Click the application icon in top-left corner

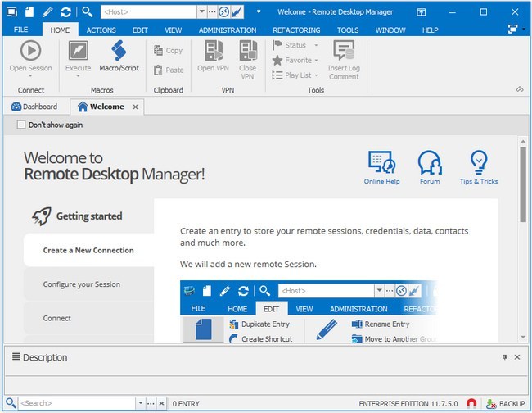[x=12, y=12]
